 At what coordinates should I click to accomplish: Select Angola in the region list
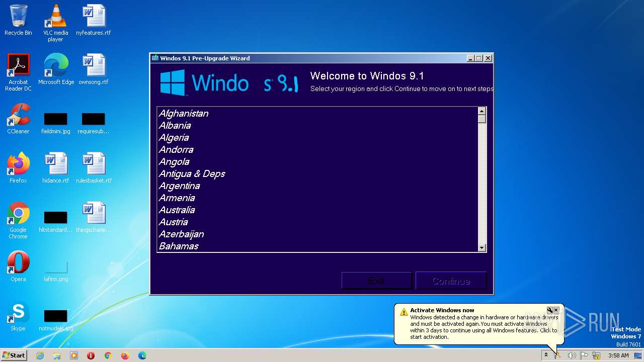317,162
